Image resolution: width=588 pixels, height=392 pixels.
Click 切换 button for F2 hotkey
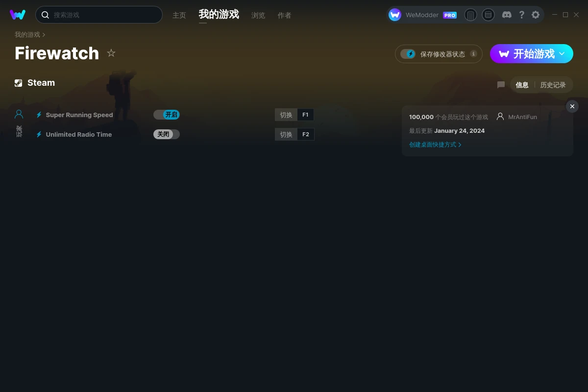click(x=286, y=134)
